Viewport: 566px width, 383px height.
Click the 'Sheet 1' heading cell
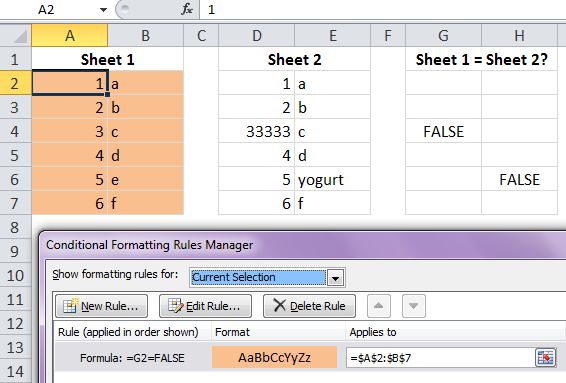[x=108, y=59]
